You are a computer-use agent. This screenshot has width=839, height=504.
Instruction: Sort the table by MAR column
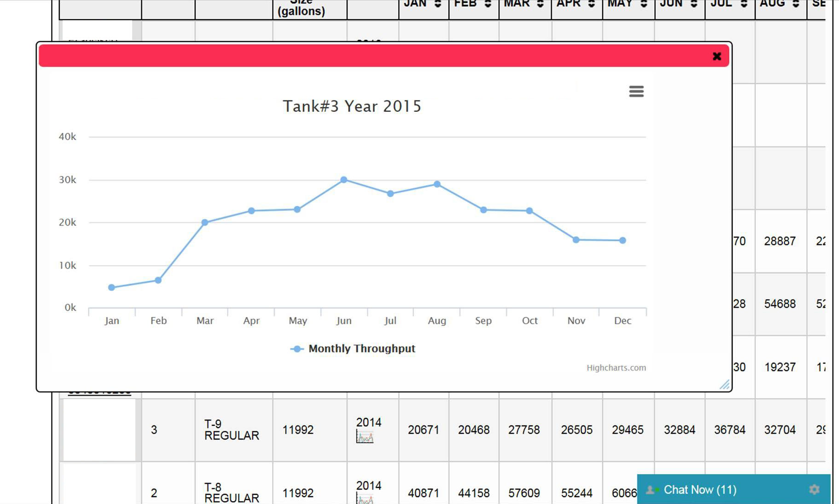(540, 4)
